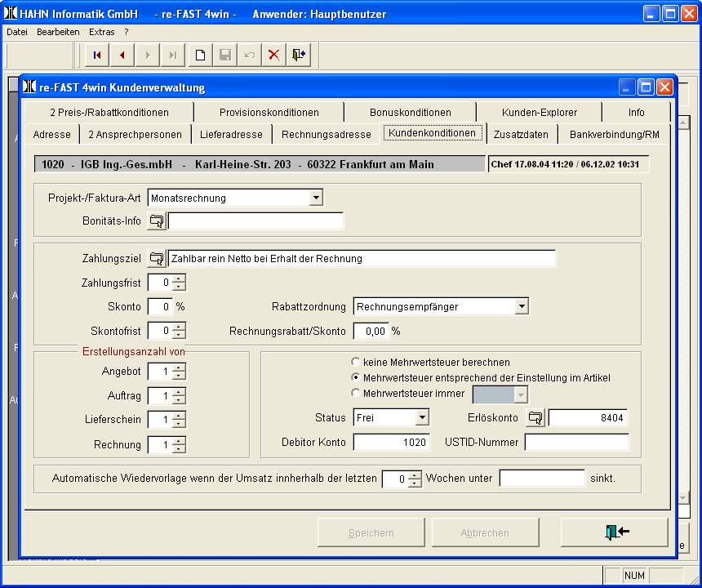Maximize the Kundenverwaltung window
Viewport: 702px width, 588px height.
click(x=646, y=87)
